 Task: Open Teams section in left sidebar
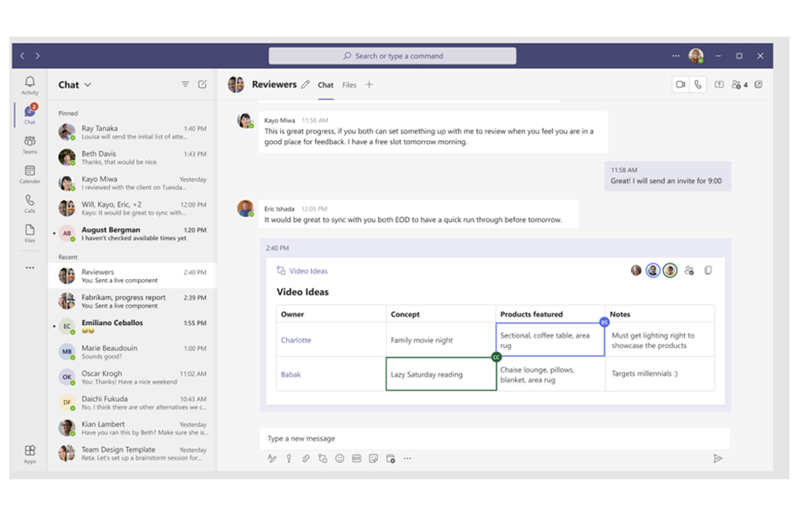tap(30, 145)
